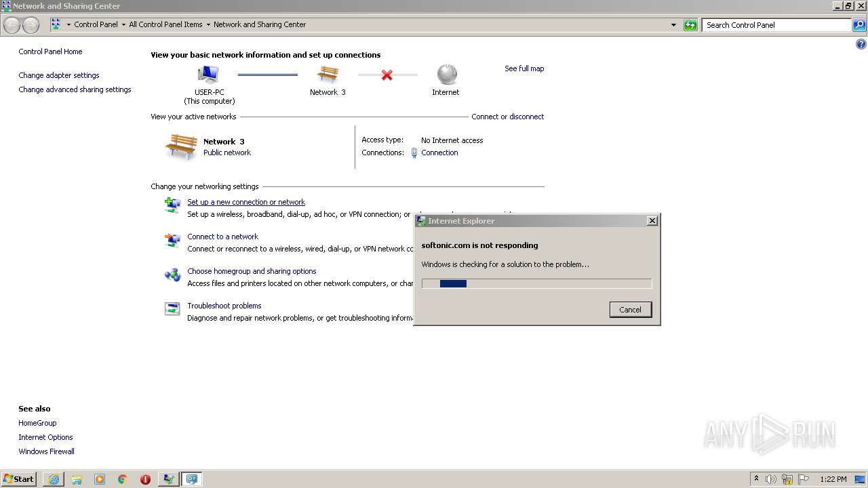Expand the Control Panel breadcrumb dropdown
The height and width of the screenshot is (488, 868).
pos(123,24)
